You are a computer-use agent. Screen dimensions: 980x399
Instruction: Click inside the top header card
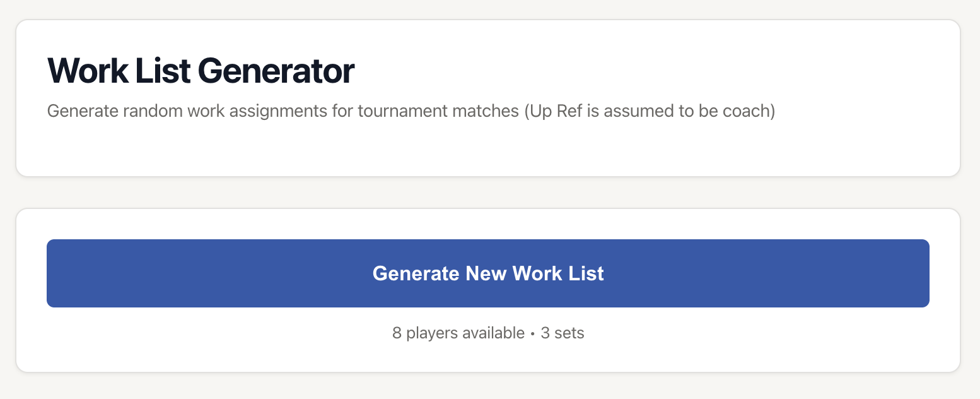488,152
